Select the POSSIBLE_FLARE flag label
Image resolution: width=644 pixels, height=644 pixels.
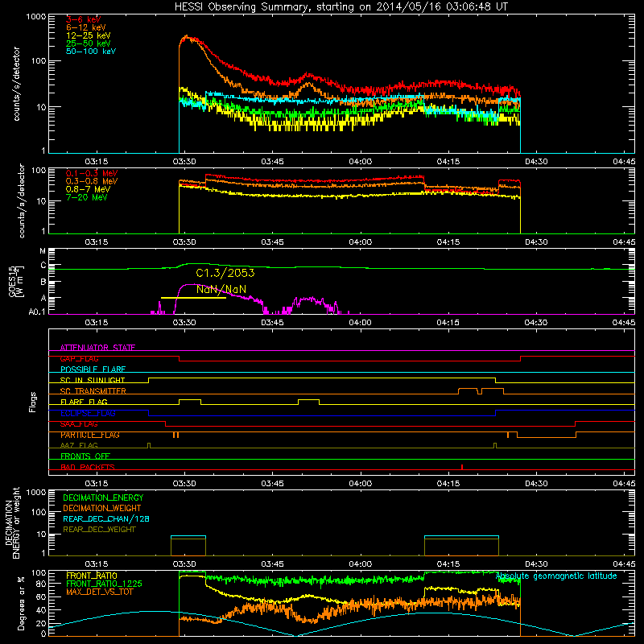93,369
